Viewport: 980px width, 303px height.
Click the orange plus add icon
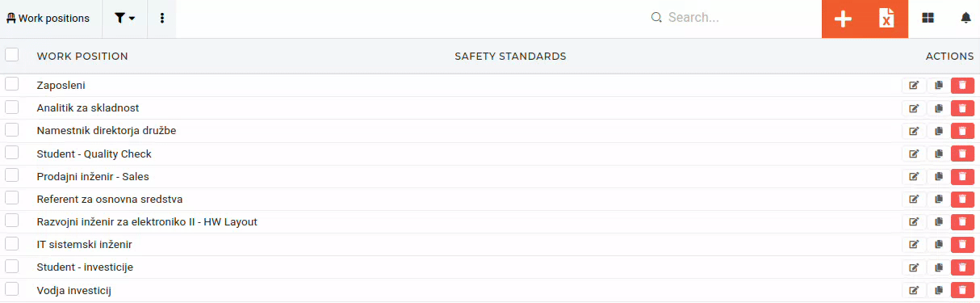[x=843, y=19]
